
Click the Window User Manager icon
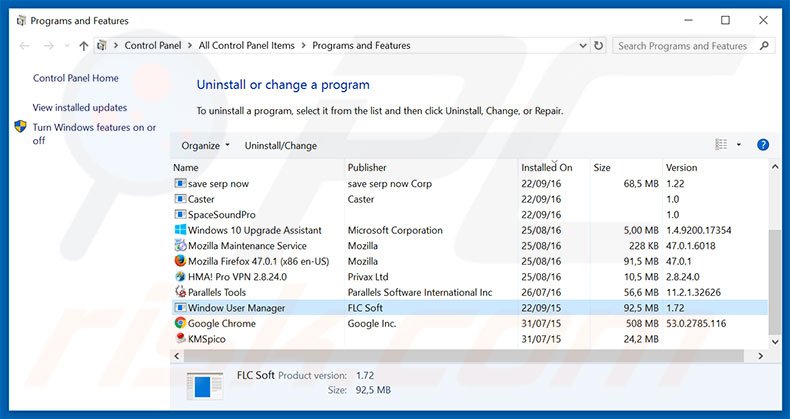[x=180, y=308]
